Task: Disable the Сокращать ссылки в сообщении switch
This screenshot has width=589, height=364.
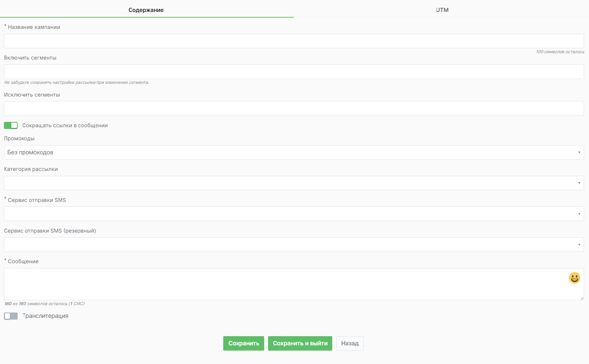Action: (x=11, y=125)
